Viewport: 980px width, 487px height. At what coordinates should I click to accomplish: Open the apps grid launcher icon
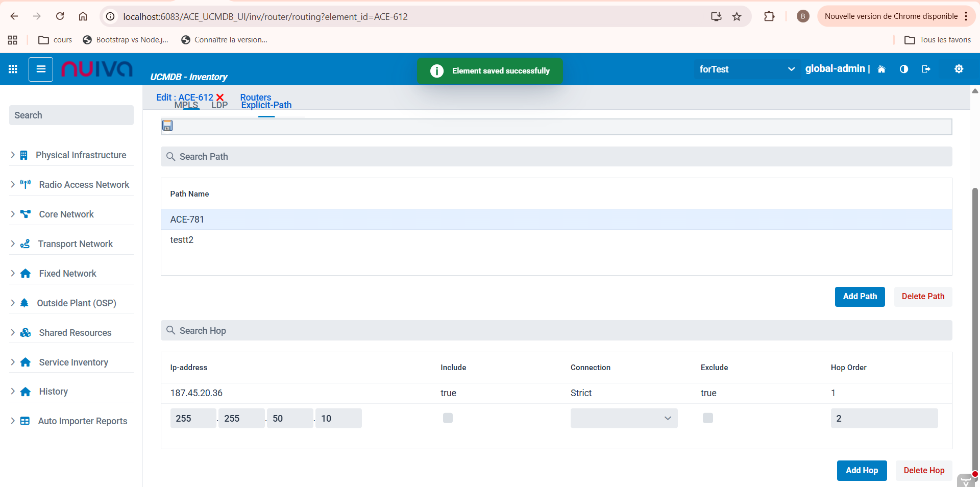pyautogui.click(x=13, y=69)
